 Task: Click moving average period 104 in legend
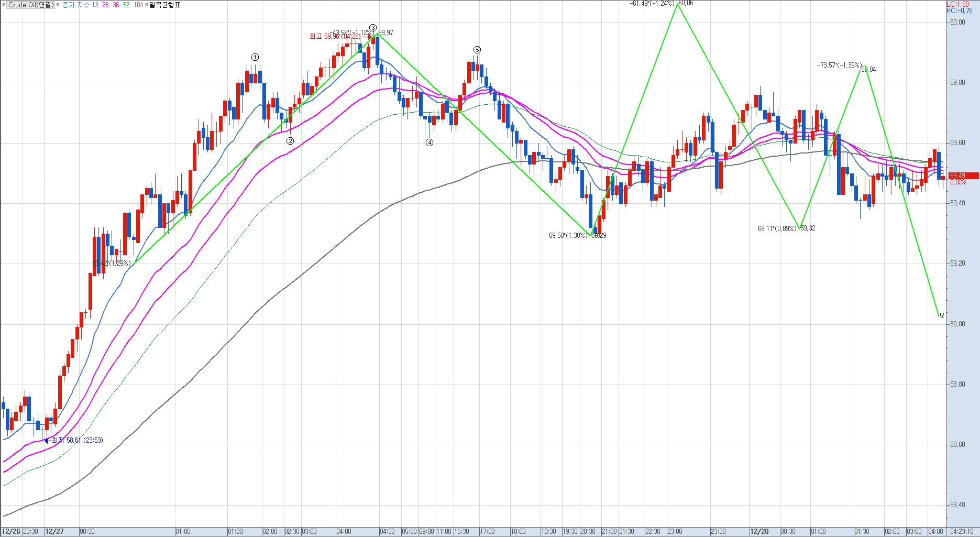tap(138, 5)
